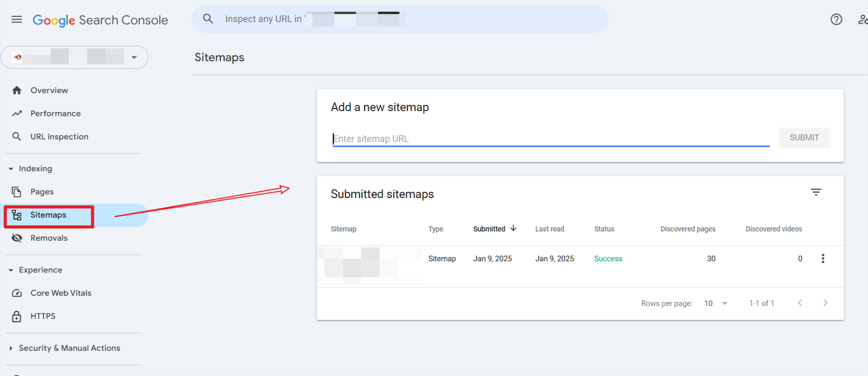Click the property favicon in selector

coord(17,58)
